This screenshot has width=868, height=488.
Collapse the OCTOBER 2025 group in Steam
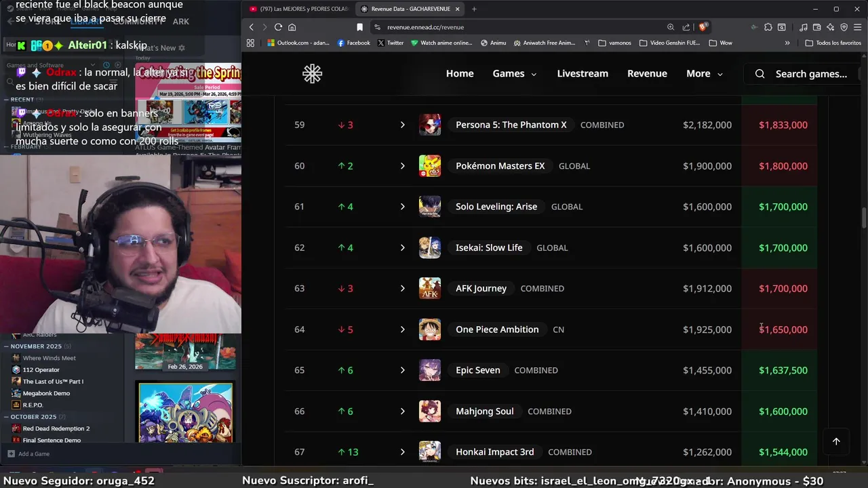pos(7,417)
